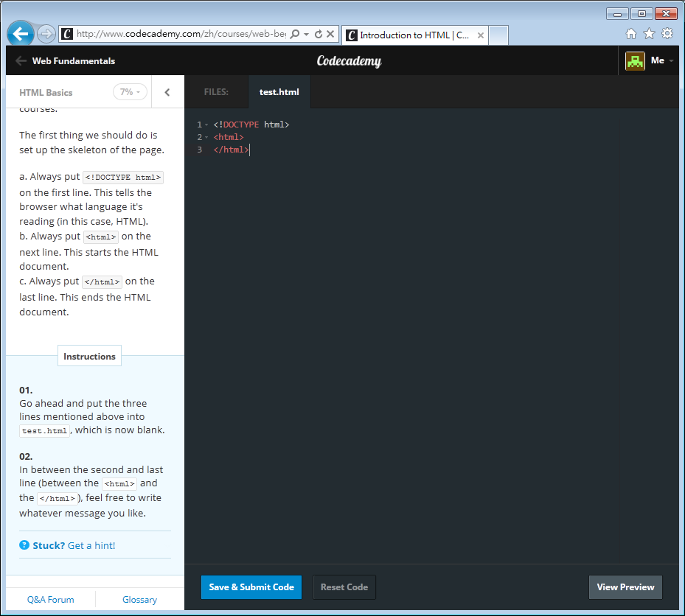This screenshot has width=685, height=616.
Task: Collapse the lesson side panel chevron
Action: 167,92
